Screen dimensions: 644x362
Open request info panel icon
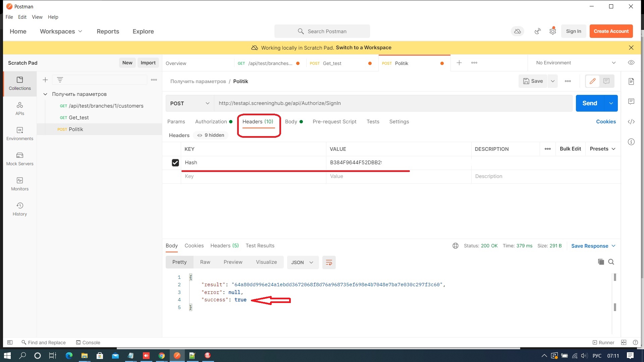631,142
